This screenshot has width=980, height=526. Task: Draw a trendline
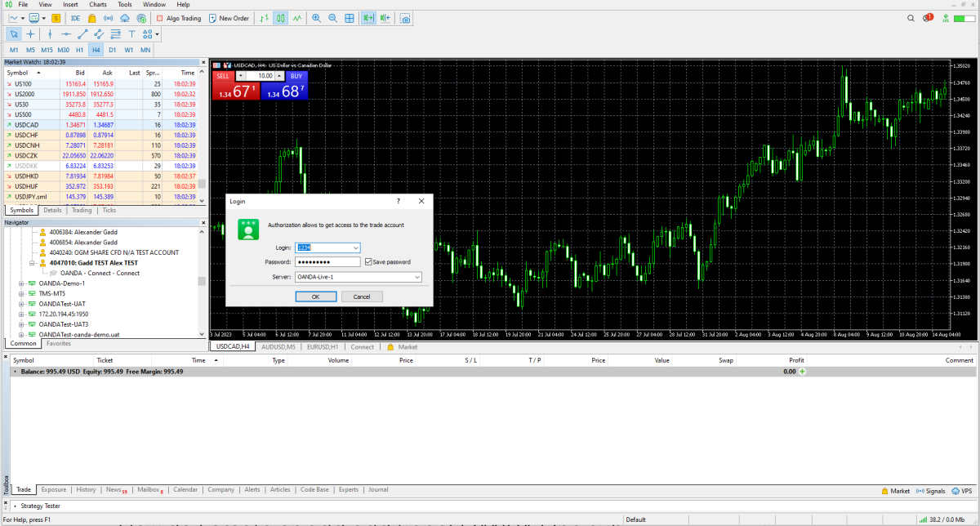click(x=82, y=34)
